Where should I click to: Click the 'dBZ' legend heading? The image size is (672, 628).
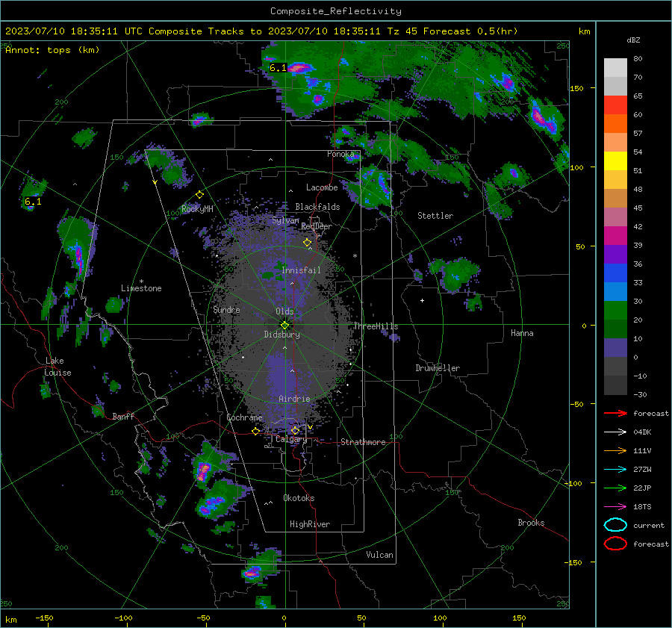633,40
